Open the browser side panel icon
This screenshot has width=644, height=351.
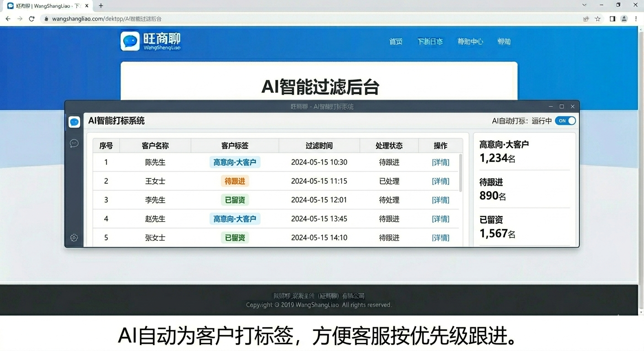(x=612, y=19)
